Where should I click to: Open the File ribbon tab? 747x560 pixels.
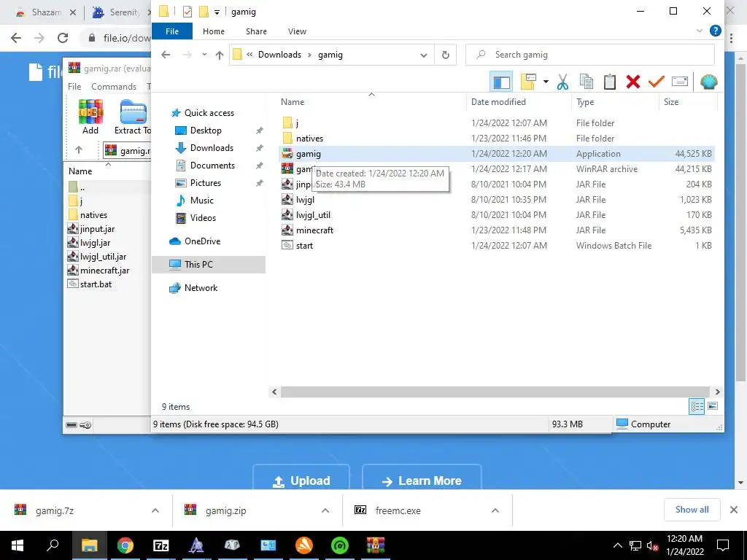172,31
